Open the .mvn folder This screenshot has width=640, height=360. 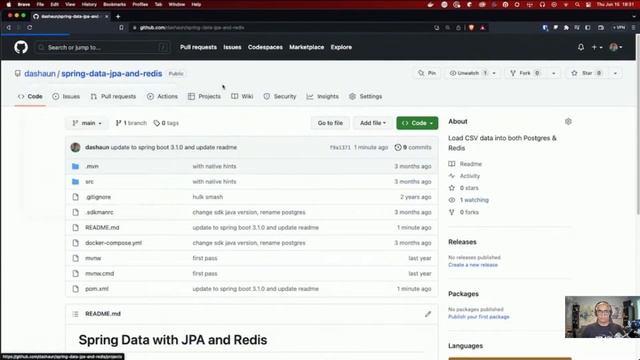pos(92,166)
